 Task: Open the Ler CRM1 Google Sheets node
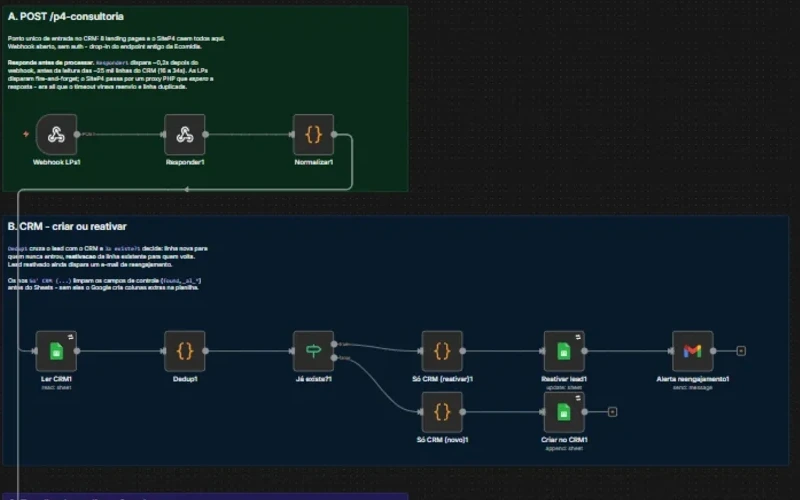click(56, 351)
